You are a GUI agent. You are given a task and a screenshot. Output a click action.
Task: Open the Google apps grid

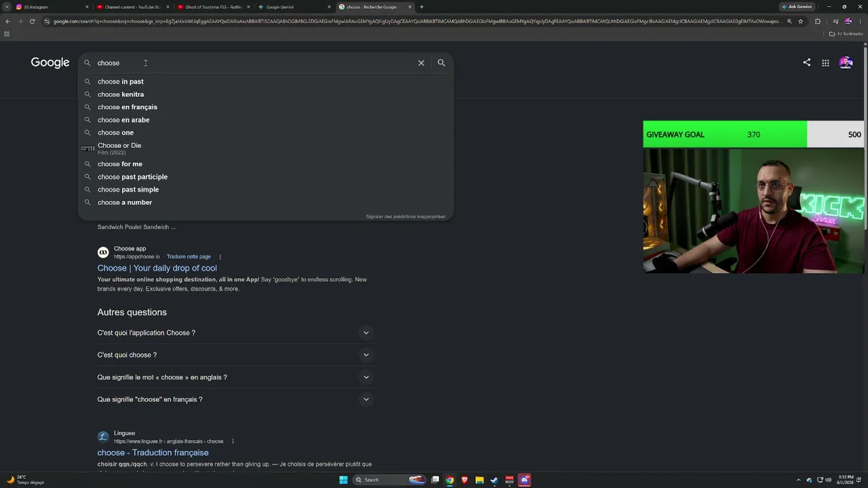click(x=825, y=63)
